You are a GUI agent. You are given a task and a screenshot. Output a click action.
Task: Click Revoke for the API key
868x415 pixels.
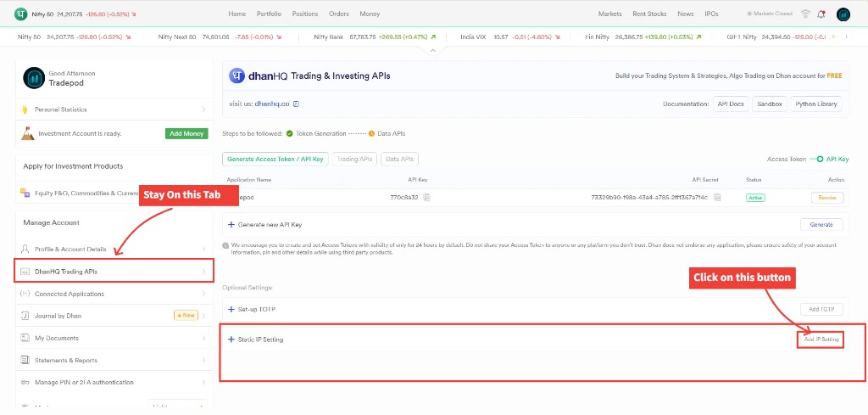coord(827,198)
